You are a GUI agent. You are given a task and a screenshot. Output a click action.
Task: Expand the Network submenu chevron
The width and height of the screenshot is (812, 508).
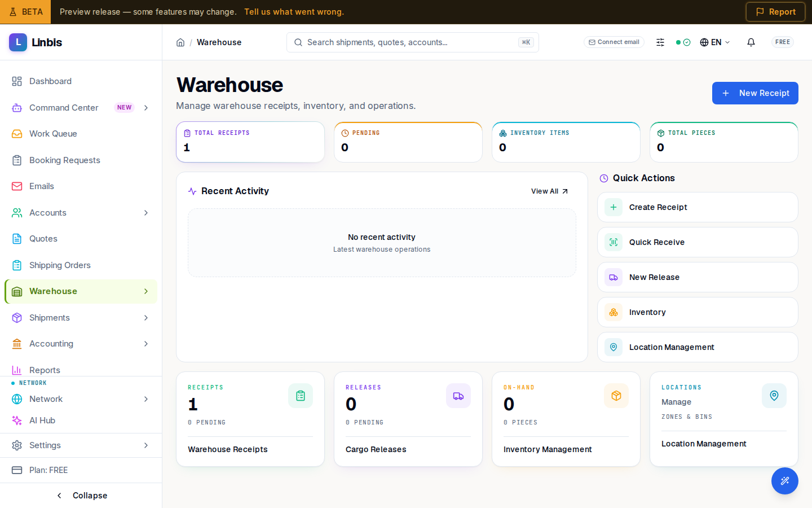[x=146, y=399]
